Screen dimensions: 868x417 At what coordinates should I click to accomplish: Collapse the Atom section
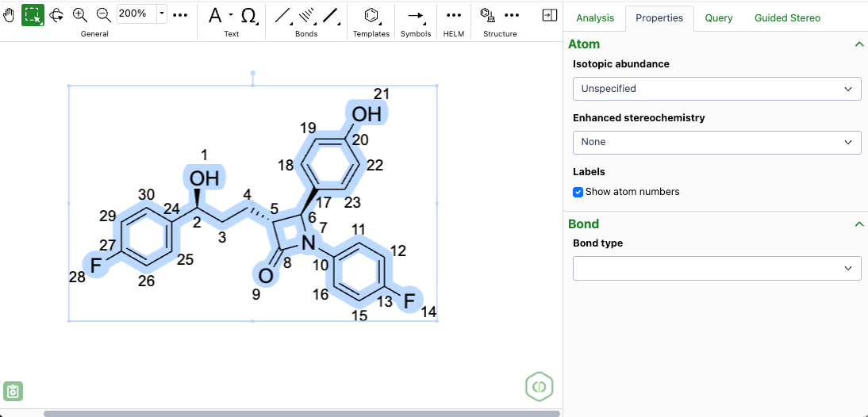[858, 44]
